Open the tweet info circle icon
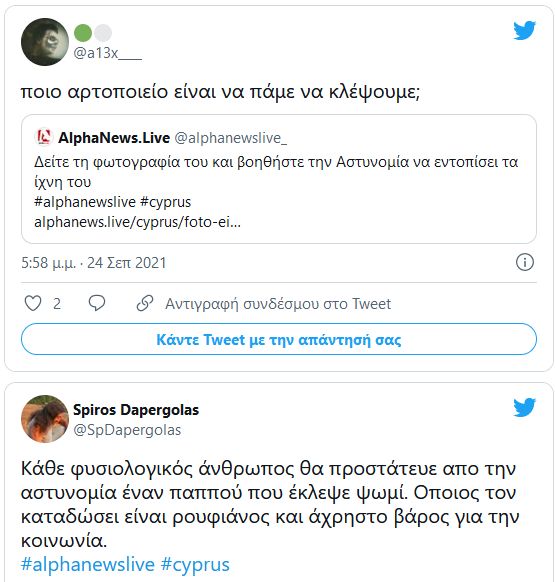Image resolution: width=555 pixels, height=582 pixels. pyautogui.click(x=525, y=262)
